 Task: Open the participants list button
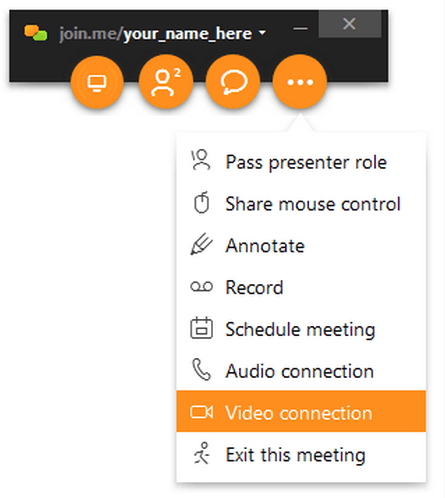click(166, 82)
